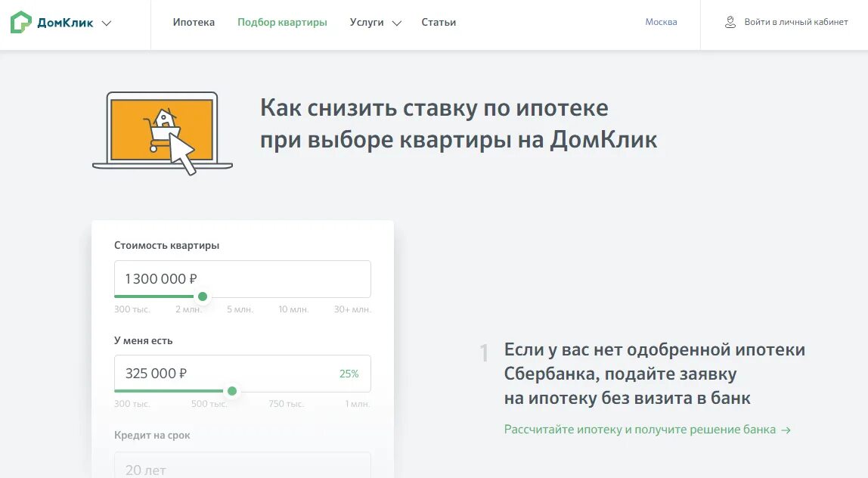Image resolution: width=868 pixels, height=478 pixels.
Task: Click the ДомКлик house logo icon
Action: coord(21,23)
